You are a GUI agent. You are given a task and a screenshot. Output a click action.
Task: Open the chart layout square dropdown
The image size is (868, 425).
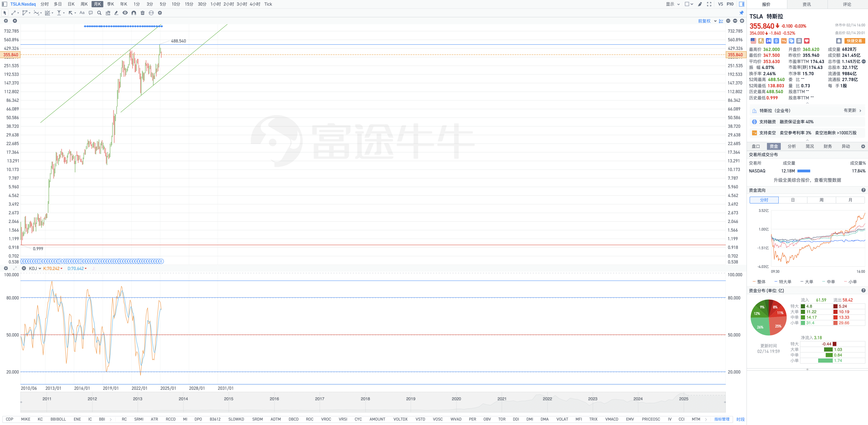point(689,4)
